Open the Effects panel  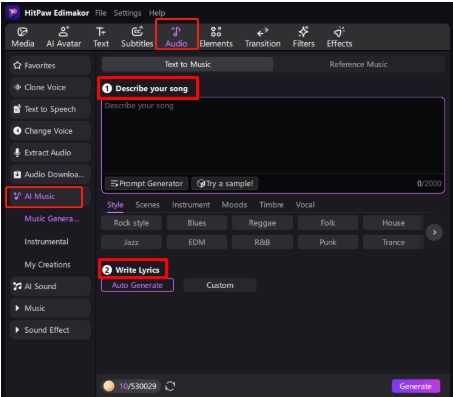339,37
